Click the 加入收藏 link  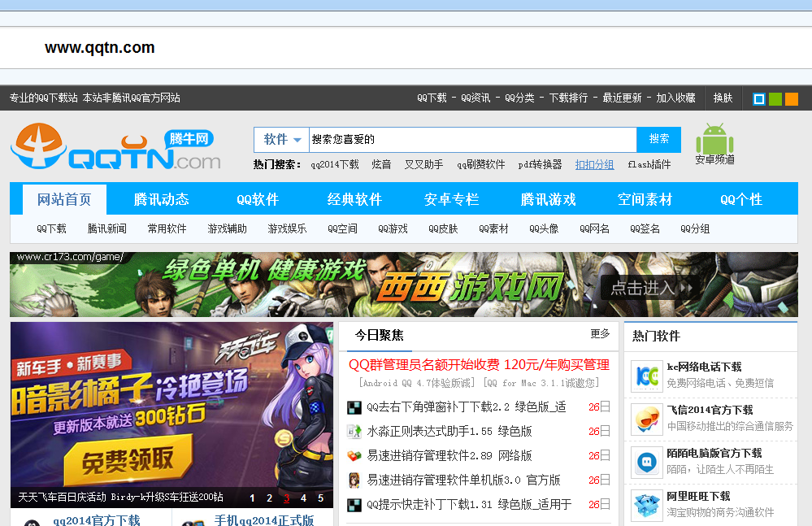[x=675, y=98]
